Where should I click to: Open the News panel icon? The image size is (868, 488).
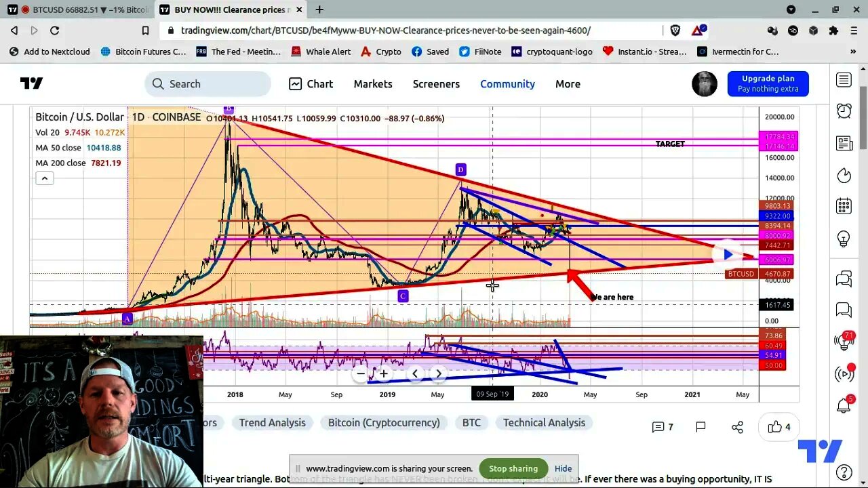pos(844,143)
